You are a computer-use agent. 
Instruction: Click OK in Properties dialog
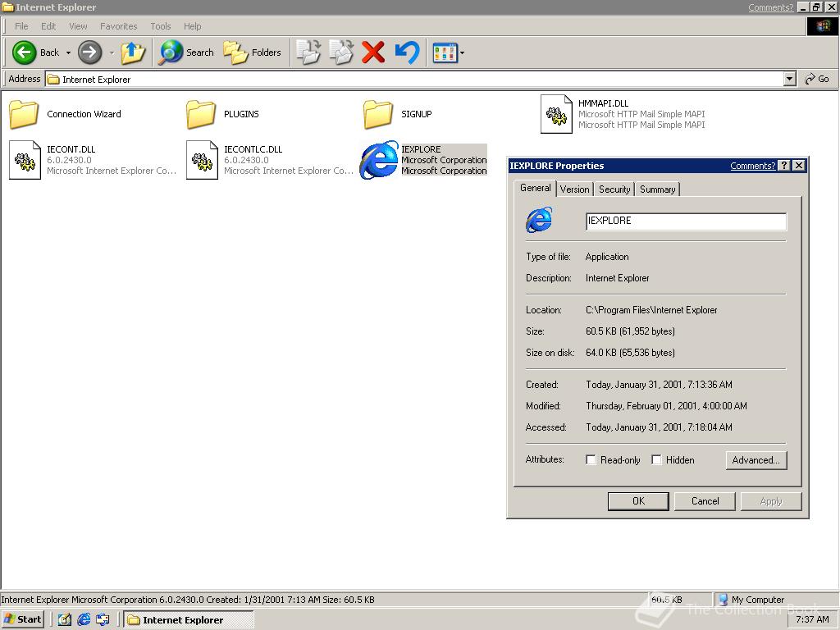coord(638,501)
